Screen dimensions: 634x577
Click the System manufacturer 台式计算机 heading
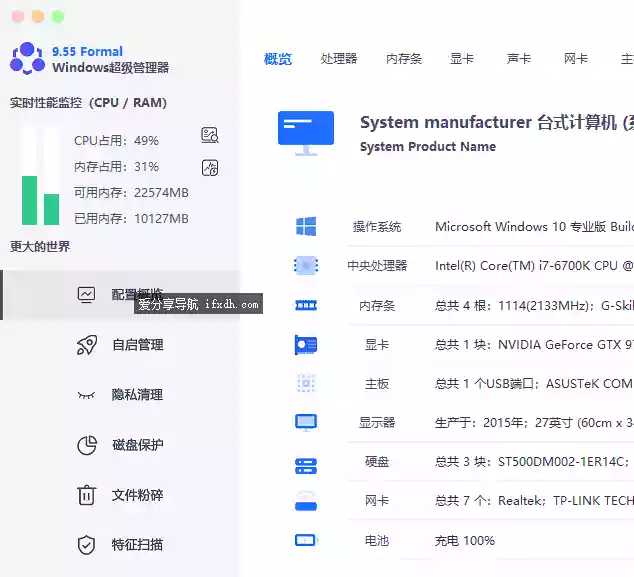496,123
